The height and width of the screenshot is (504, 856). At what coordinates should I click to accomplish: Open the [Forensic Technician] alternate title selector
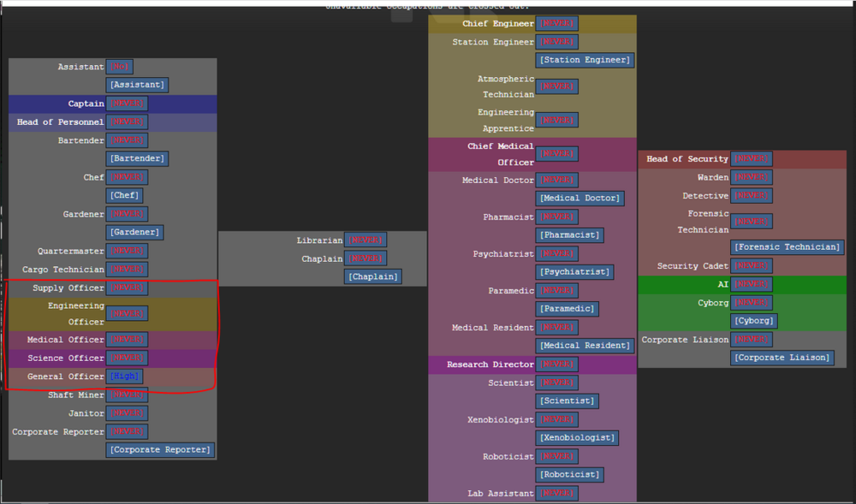(787, 246)
